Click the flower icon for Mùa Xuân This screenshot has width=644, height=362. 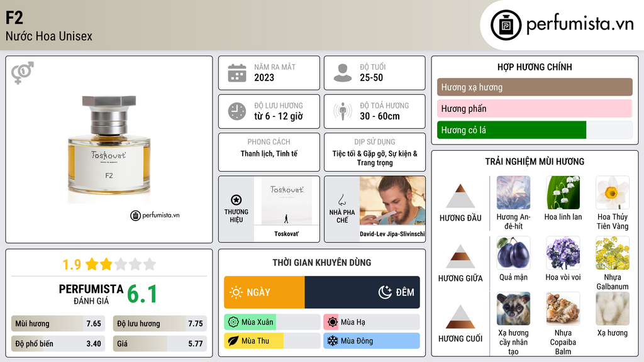pos(233,322)
